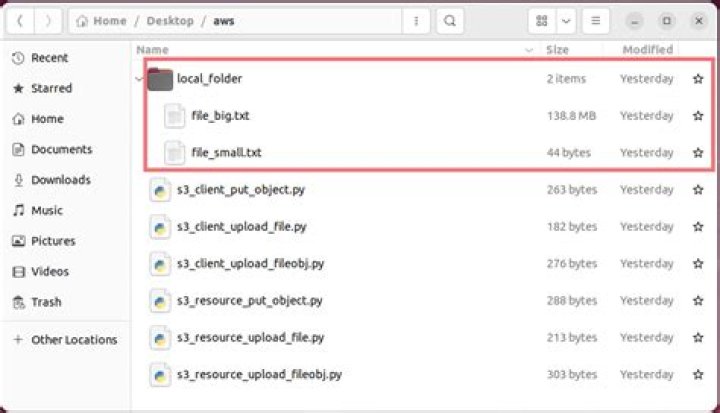Navigate to Desktop in the path bar
Image resolution: width=720 pixels, height=413 pixels.
point(168,21)
